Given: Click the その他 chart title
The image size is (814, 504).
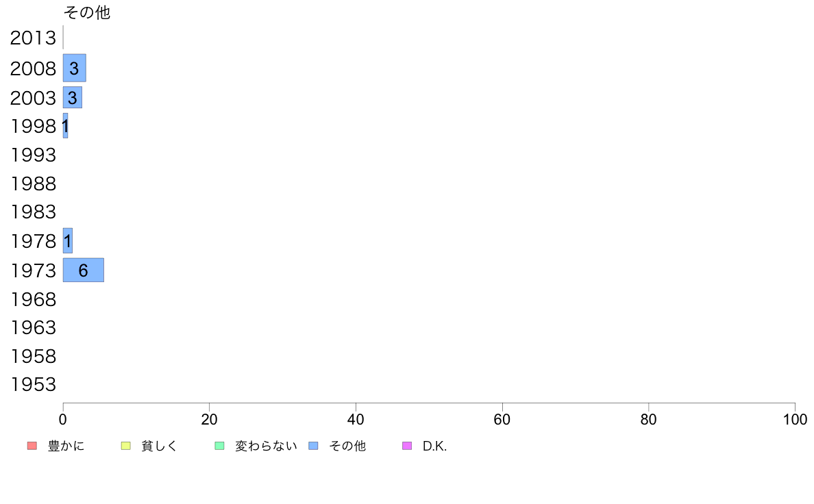Looking at the screenshot, I should (x=87, y=12).
